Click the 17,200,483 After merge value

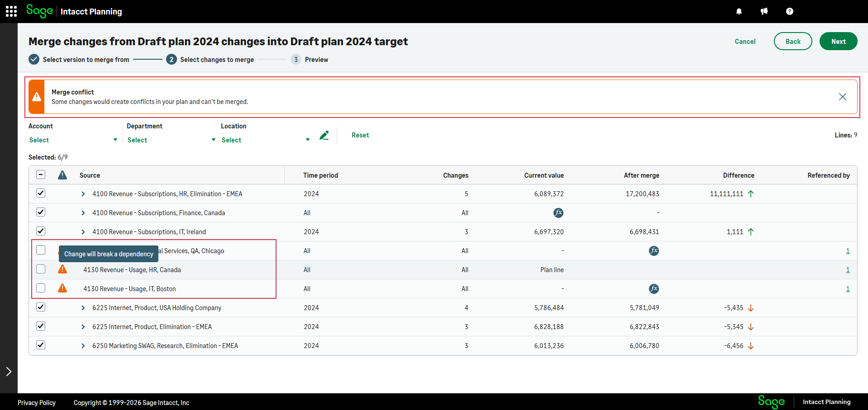(x=642, y=194)
